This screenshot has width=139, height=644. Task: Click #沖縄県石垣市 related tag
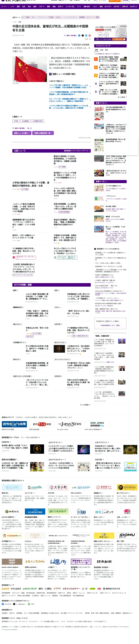coord(38,121)
